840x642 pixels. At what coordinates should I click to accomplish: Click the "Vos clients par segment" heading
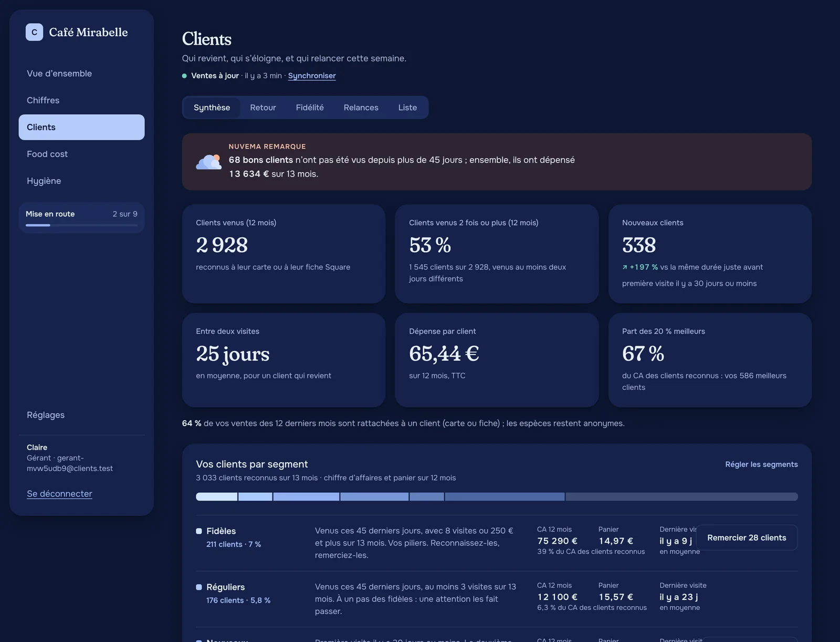click(x=252, y=464)
